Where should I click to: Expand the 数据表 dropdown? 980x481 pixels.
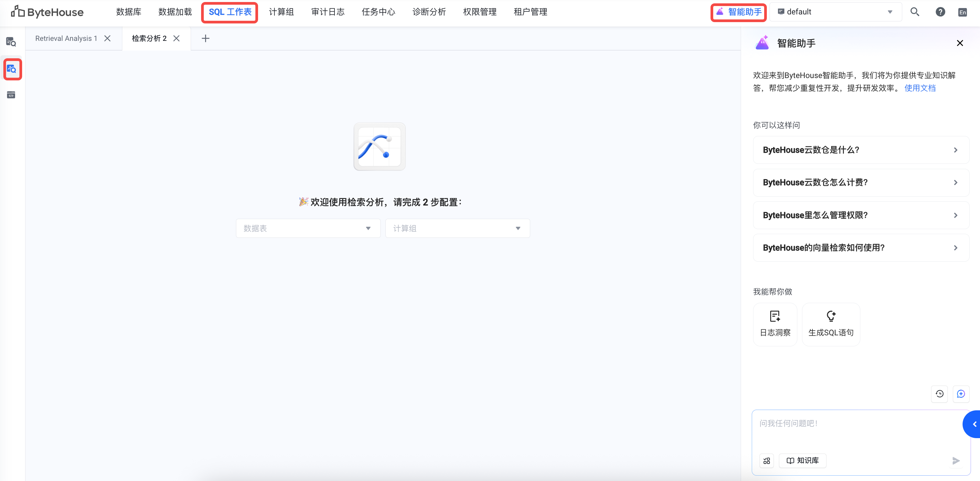308,228
